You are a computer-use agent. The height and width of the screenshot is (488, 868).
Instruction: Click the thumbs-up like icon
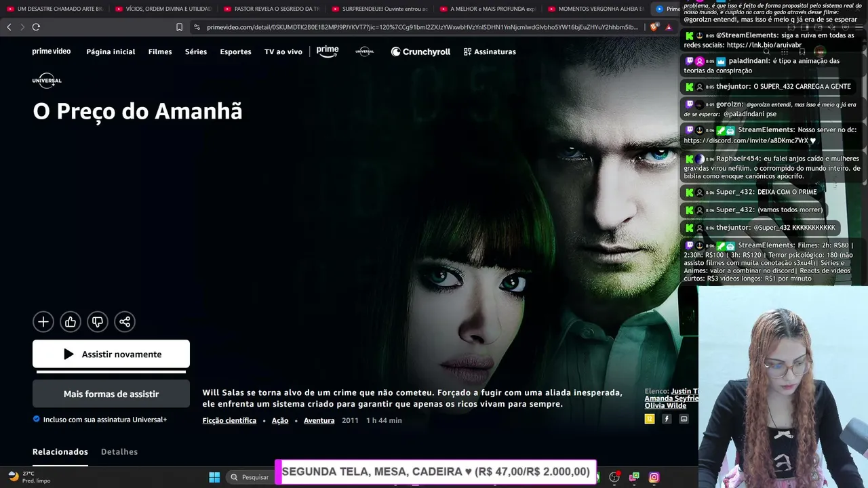[x=71, y=322]
